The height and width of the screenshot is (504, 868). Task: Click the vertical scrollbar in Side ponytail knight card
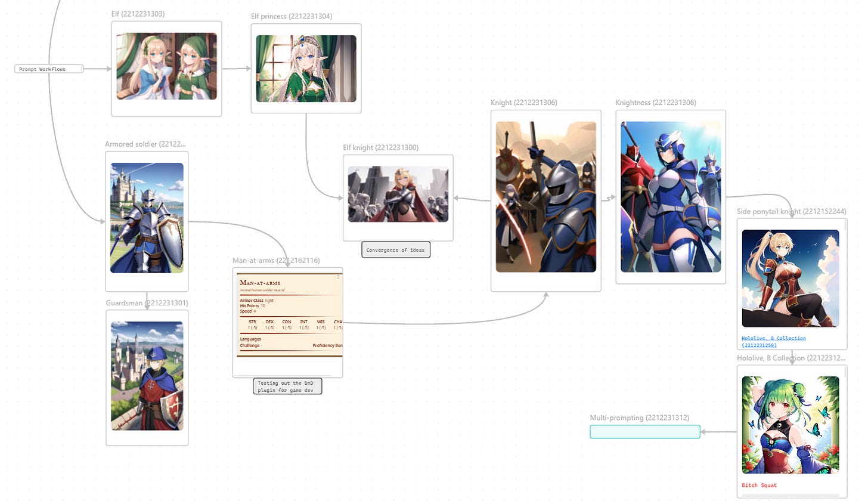point(845,225)
